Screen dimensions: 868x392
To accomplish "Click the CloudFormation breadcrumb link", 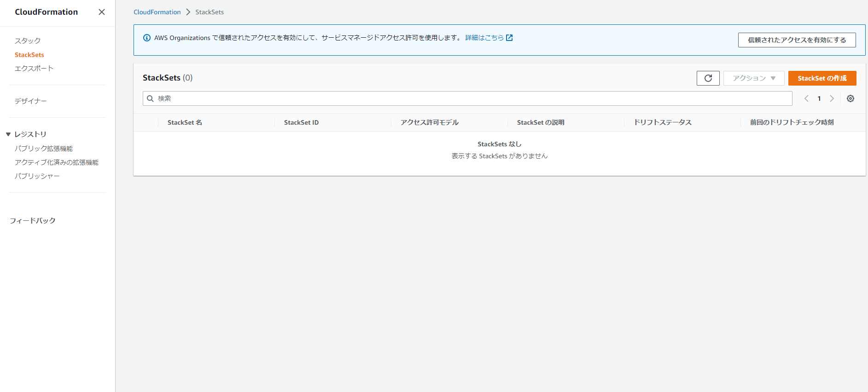I will click(157, 12).
